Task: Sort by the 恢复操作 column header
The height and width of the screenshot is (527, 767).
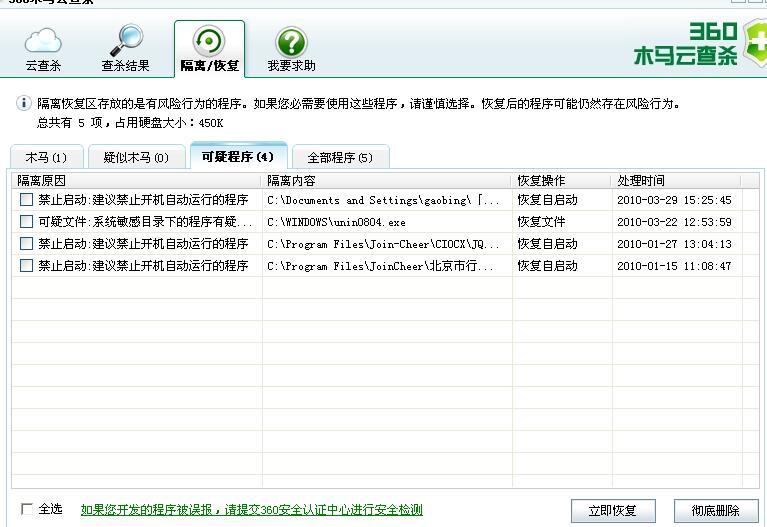Action: (x=562, y=181)
